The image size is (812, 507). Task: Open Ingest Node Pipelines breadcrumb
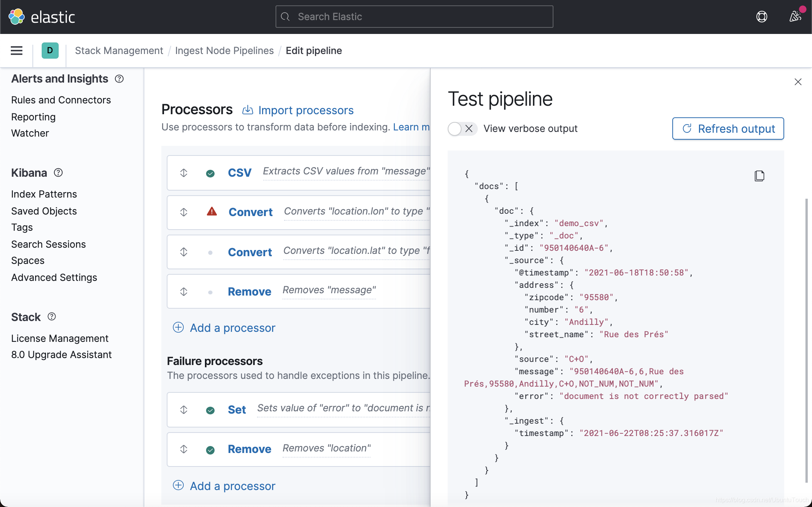point(224,51)
